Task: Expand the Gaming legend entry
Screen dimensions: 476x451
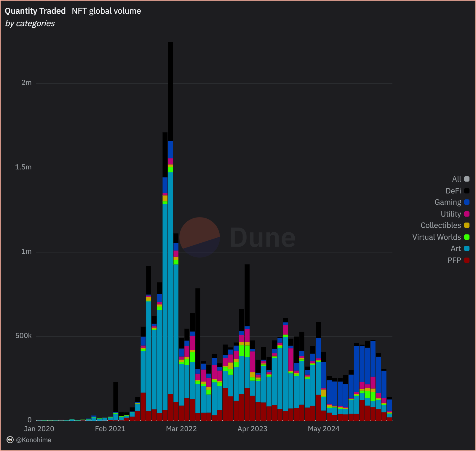Action: tap(448, 202)
